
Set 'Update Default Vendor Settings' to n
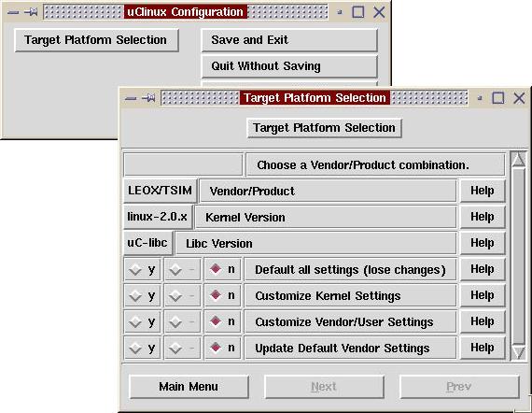point(222,348)
